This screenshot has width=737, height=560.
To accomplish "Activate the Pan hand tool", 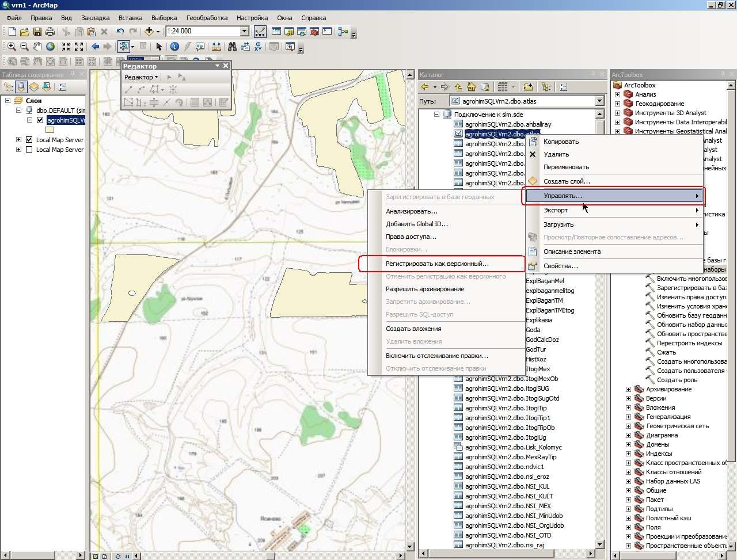I will [x=37, y=47].
